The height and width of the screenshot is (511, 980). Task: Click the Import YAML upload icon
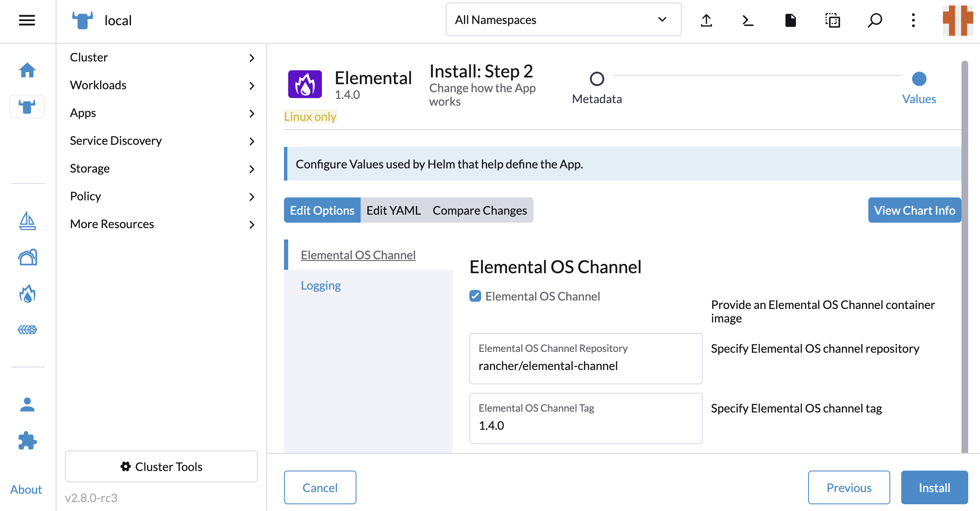click(707, 20)
